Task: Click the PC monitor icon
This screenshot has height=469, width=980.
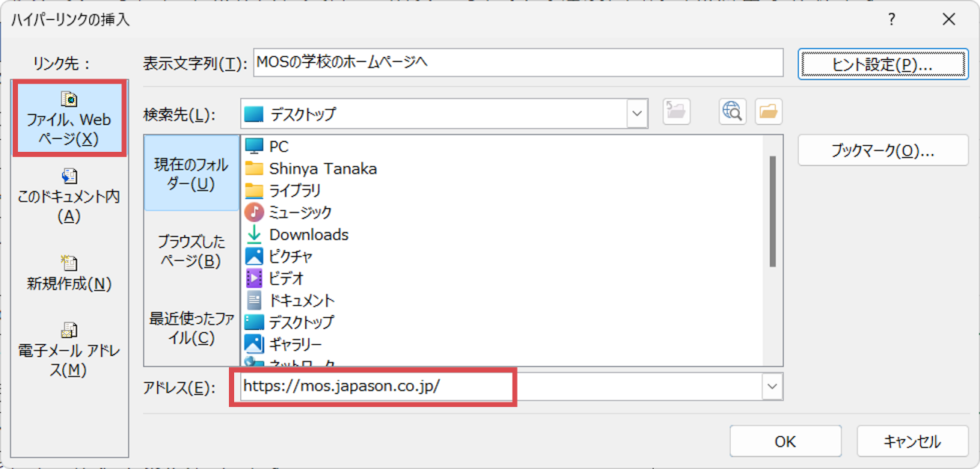Action: (x=254, y=147)
